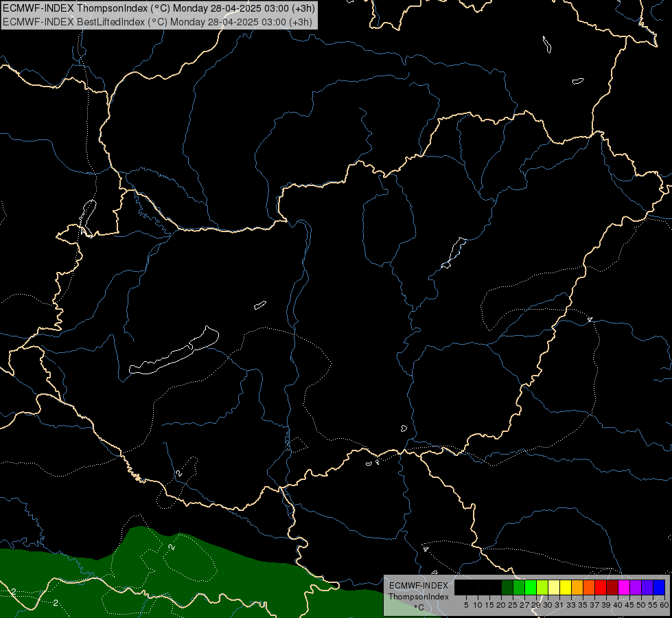Click the °C unit label in legend

tap(419, 608)
